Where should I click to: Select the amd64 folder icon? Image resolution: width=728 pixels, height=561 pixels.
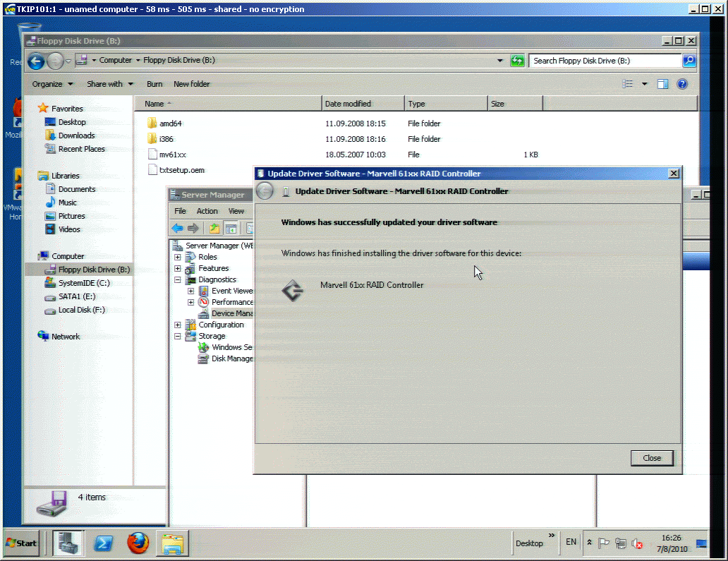(x=152, y=123)
